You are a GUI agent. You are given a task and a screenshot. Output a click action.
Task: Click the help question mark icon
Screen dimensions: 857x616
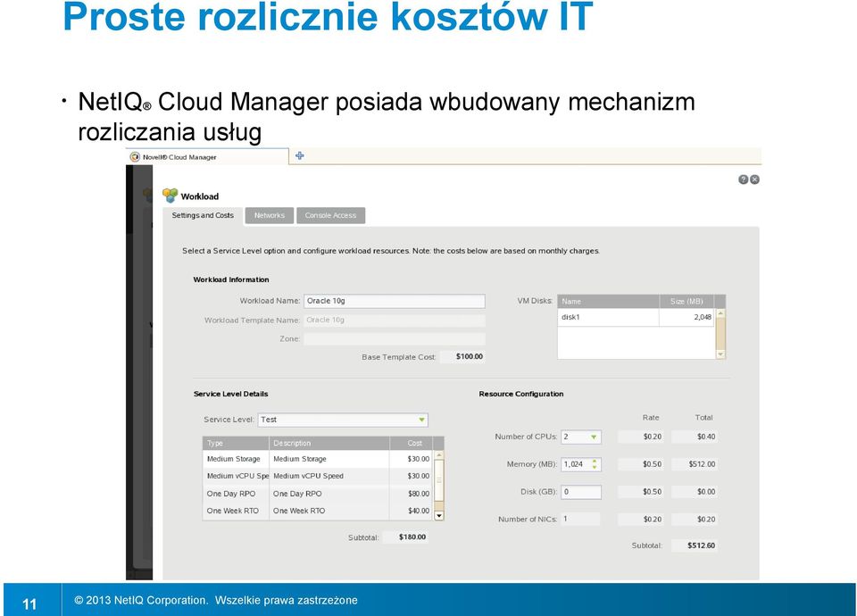click(743, 179)
